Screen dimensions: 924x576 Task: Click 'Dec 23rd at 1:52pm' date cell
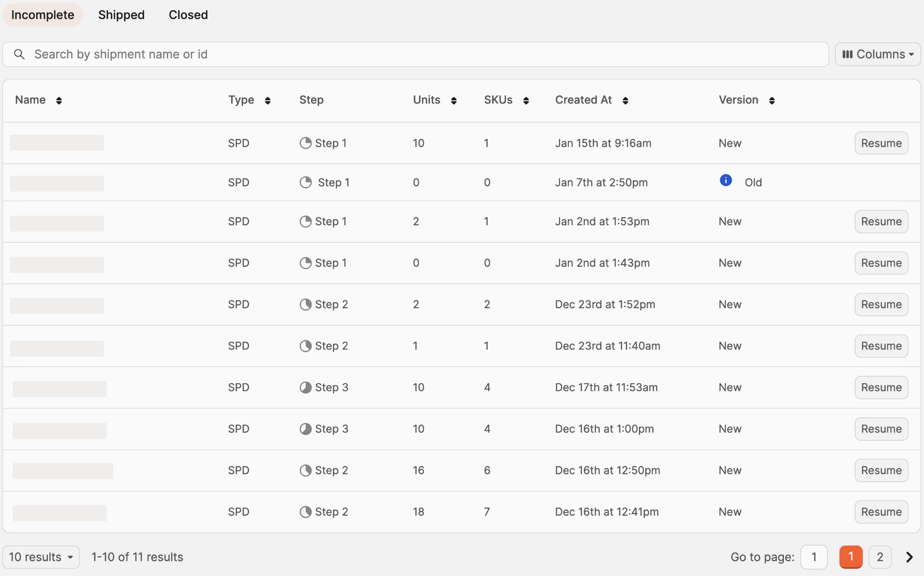pyautogui.click(x=605, y=305)
